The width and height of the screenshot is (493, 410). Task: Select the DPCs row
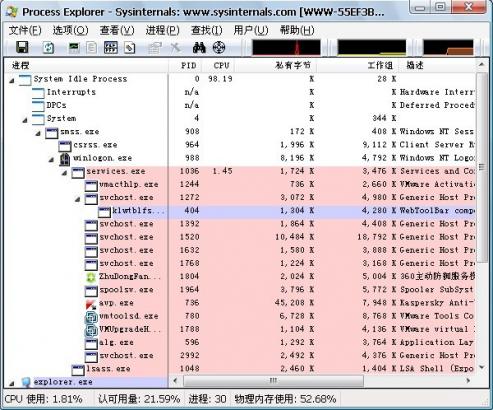(x=240, y=105)
